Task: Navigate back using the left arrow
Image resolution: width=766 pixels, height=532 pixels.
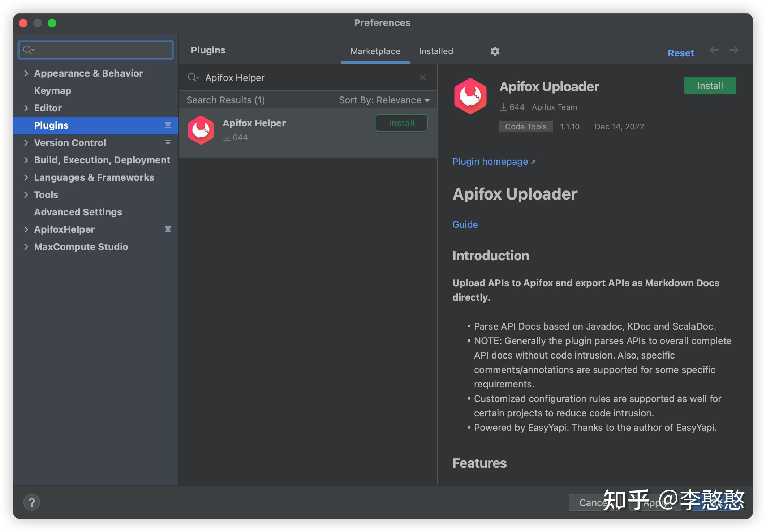Action: click(714, 50)
